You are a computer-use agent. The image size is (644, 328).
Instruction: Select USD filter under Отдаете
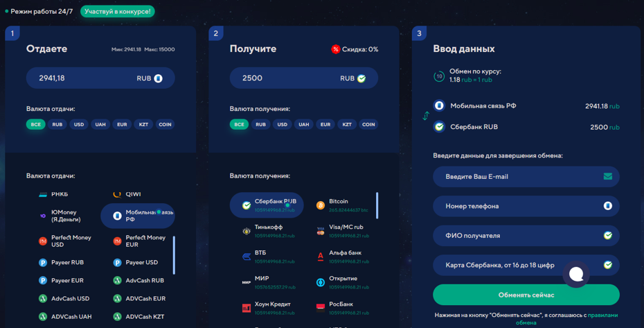tap(79, 124)
